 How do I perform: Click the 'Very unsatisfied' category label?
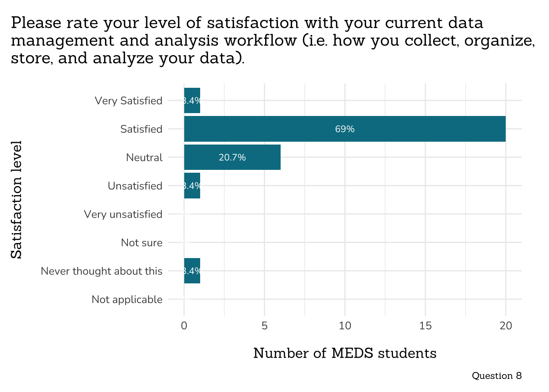coord(123,214)
